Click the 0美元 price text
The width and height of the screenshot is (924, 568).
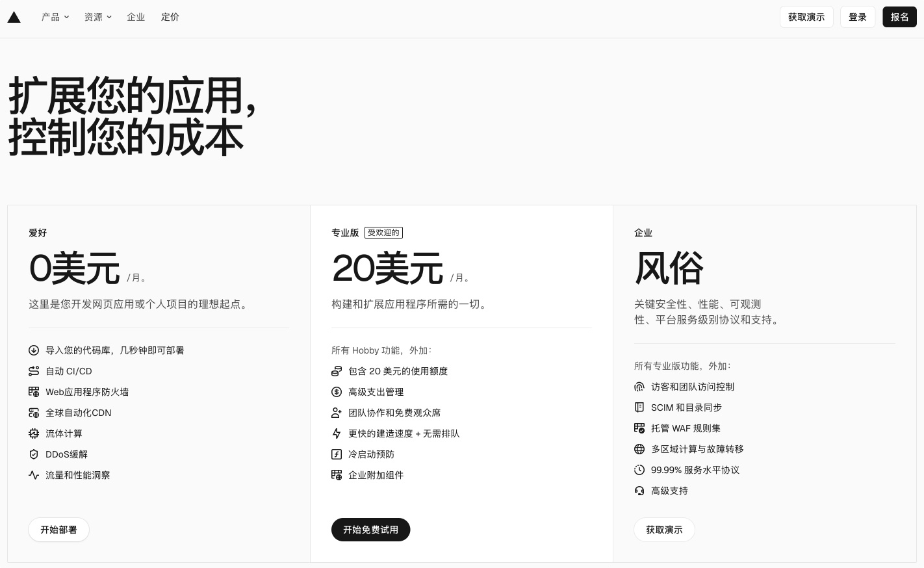click(x=74, y=268)
